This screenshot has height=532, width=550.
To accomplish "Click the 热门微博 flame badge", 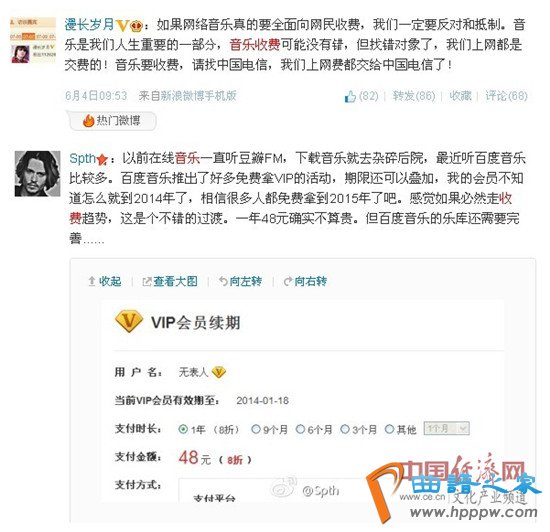I will [113, 121].
